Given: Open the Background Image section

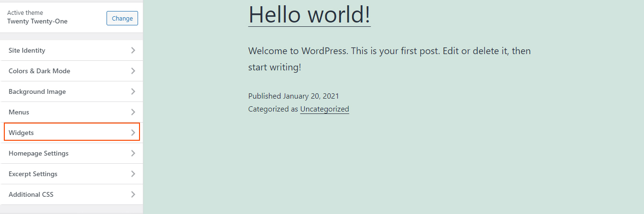Looking at the screenshot, I should 72,91.
